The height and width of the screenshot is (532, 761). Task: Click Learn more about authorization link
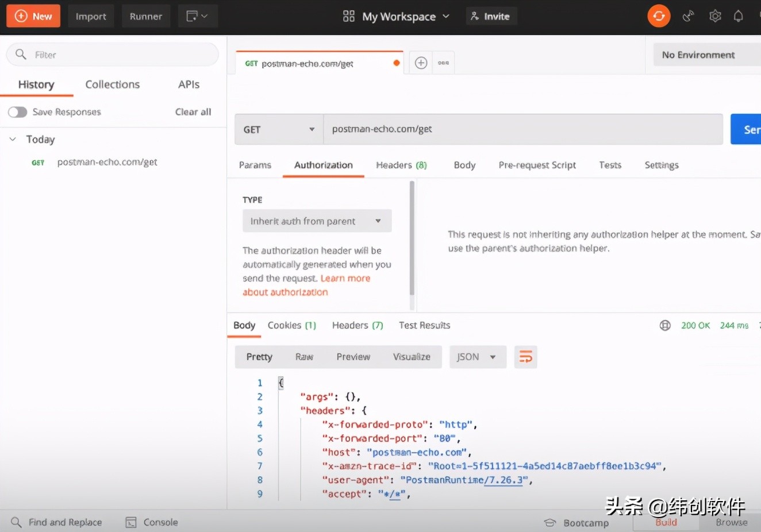pyautogui.click(x=345, y=279)
